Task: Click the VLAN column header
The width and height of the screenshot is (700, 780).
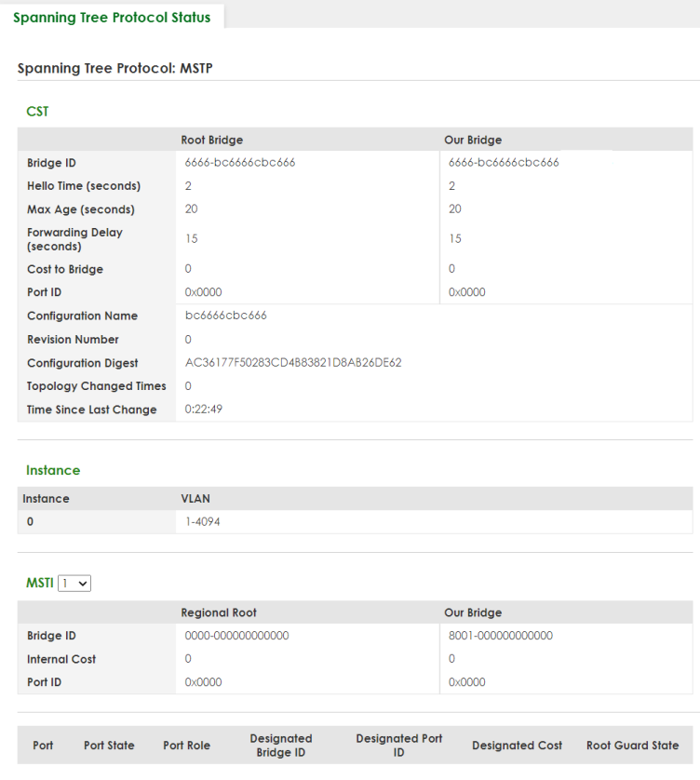Action: click(x=195, y=499)
